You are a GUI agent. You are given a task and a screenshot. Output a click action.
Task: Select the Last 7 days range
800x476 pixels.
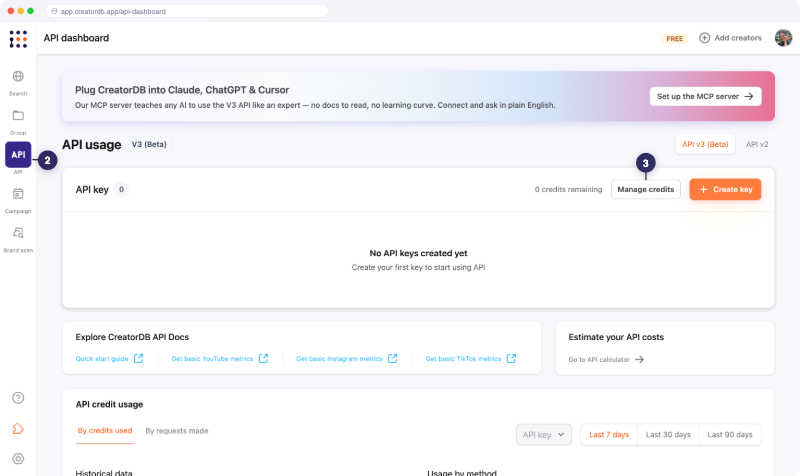pyautogui.click(x=609, y=435)
